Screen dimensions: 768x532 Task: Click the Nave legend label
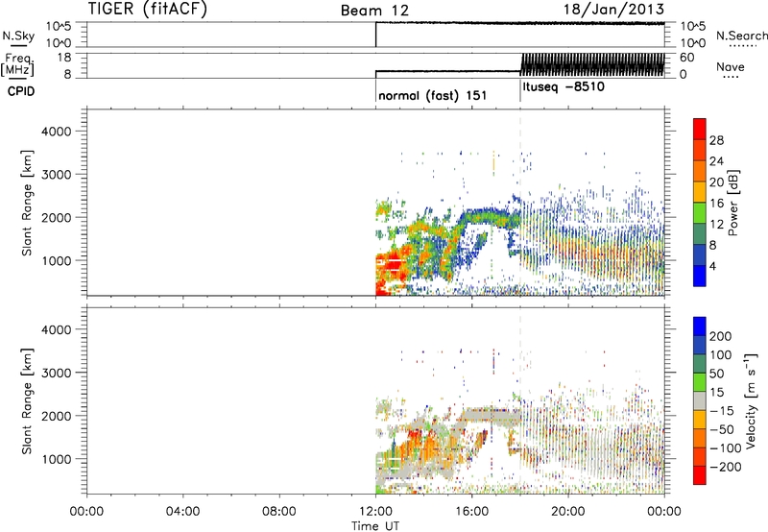tap(731, 66)
